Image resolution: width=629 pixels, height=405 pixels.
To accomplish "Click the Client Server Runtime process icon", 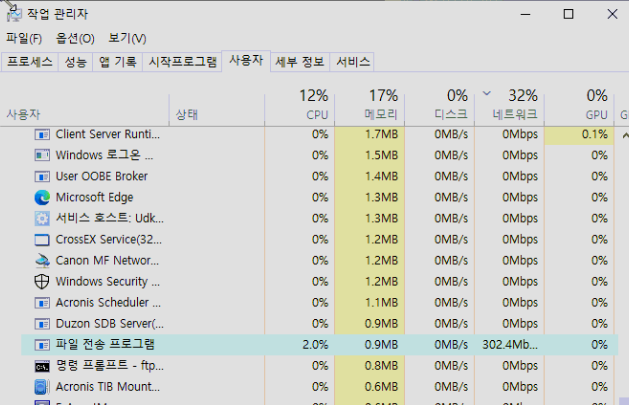I will tap(42, 134).
